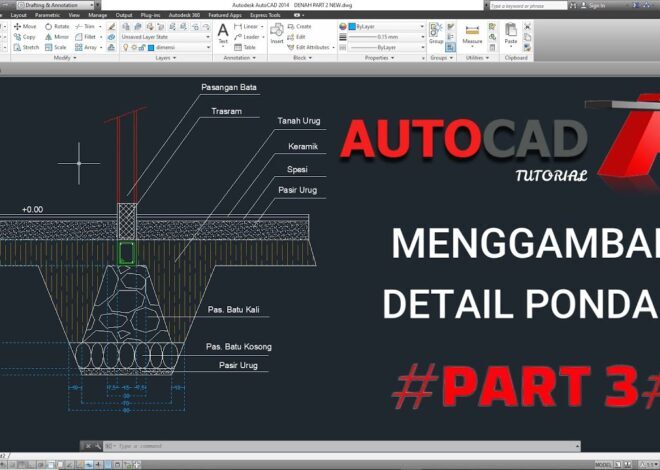Click the copy clip icon in Clipboard panel

pos(527,37)
